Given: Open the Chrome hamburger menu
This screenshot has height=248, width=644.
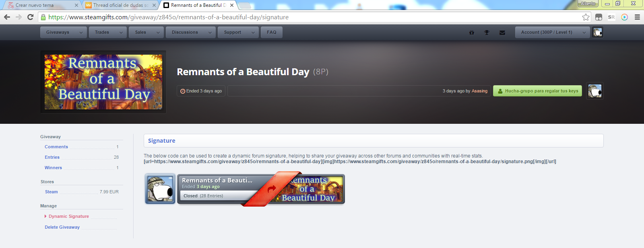Looking at the screenshot, I should tap(637, 17).
